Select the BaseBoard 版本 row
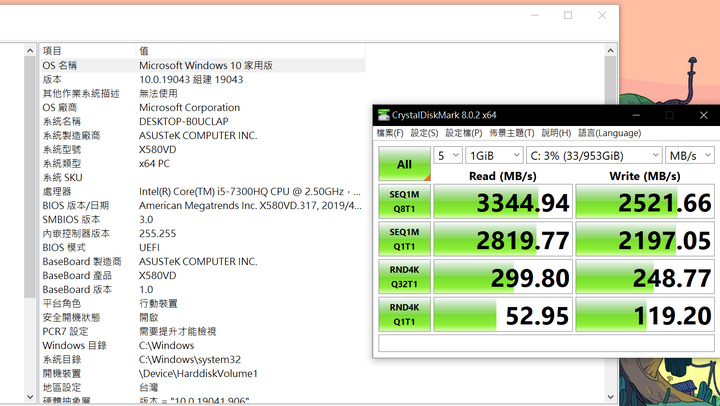This screenshot has width=720, height=406. (x=202, y=289)
